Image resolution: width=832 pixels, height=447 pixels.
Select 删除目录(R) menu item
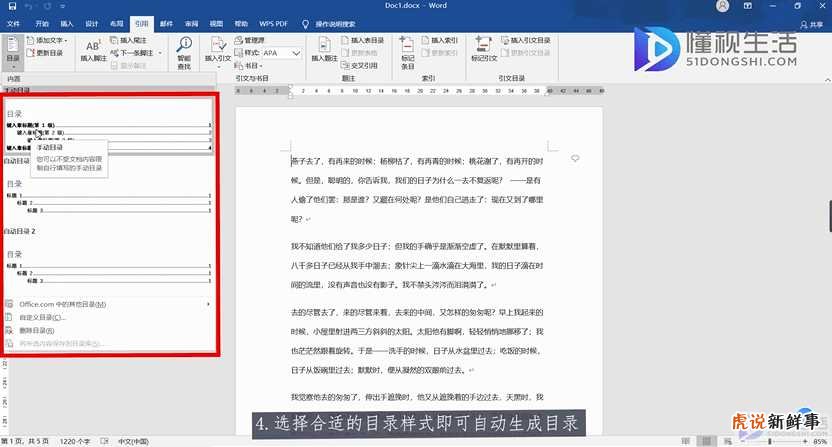click(109, 330)
